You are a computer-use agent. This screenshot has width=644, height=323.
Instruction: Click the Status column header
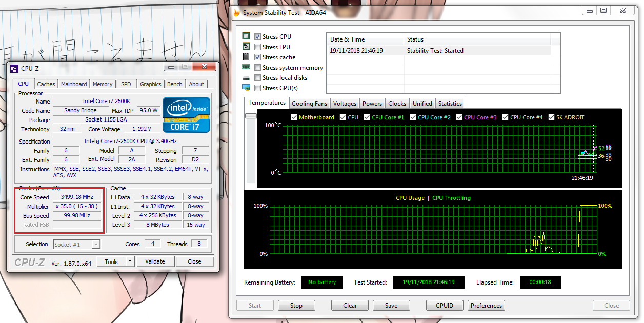(477, 39)
